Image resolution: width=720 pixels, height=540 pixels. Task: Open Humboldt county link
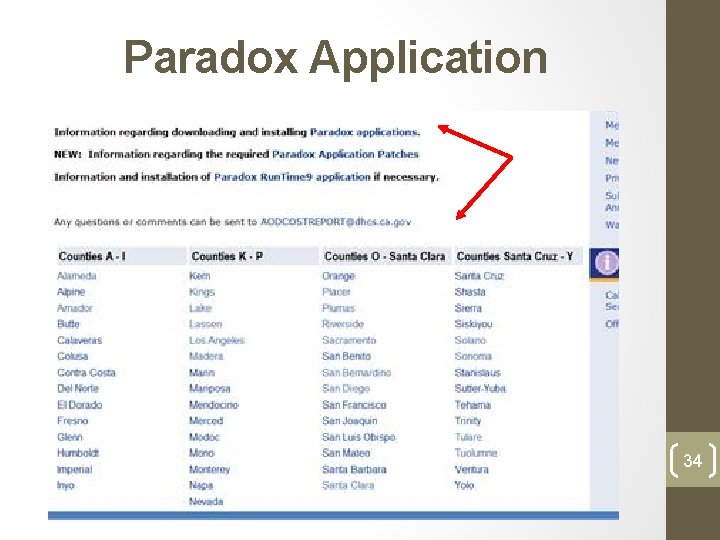78,453
